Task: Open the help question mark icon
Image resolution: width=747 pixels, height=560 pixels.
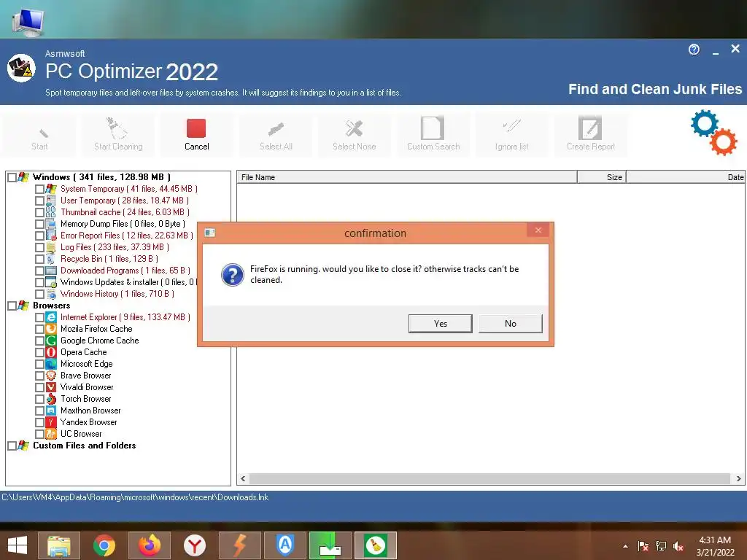Action: pos(694,50)
